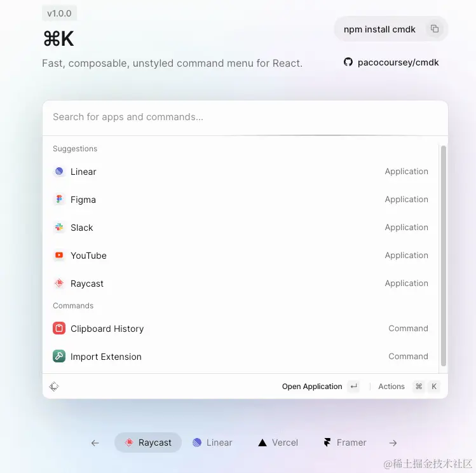Image resolution: width=476 pixels, height=473 pixels.
Task: Select the YouTube app icon
Action: pyautogui.click(x=59, y=256)
